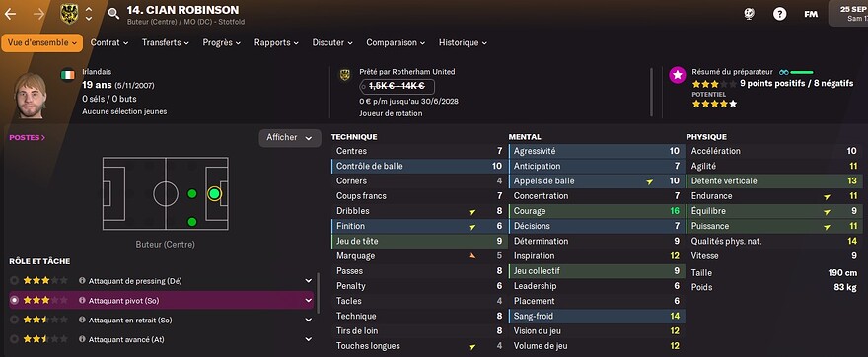The width and height of the screenshot is (868, 357).
Task: Click the Rotherham United club badge
Action: coord(345,75)
